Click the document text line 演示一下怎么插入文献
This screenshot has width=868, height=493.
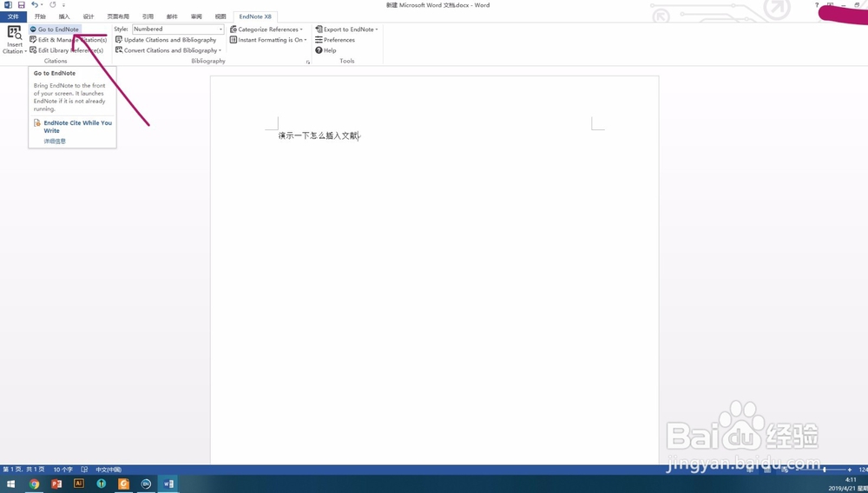319,135
